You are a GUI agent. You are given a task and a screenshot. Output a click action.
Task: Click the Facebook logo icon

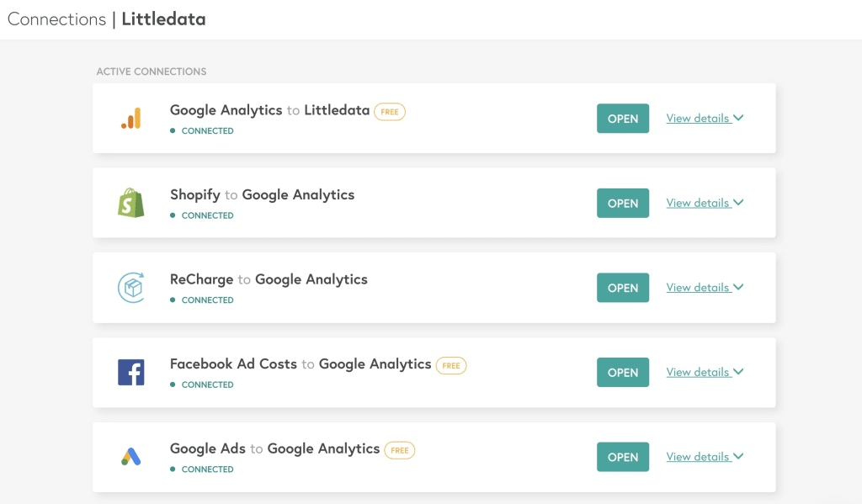[130, 372]
